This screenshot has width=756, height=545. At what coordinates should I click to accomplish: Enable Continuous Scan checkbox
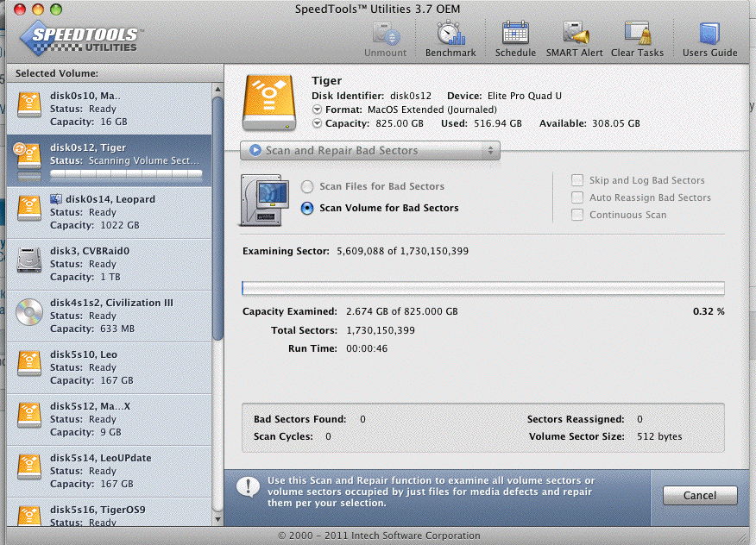tap(577, 215)
